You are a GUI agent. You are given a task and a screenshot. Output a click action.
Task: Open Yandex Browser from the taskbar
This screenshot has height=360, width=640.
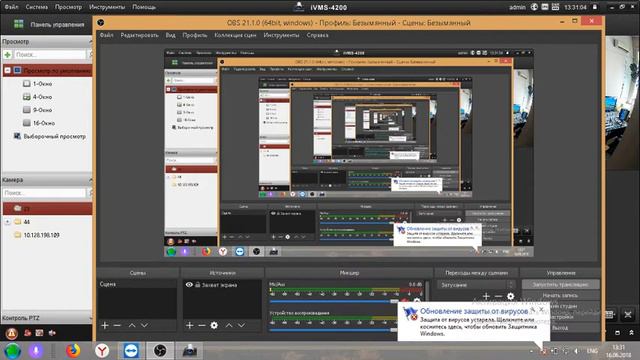click(x=102, y=351)
